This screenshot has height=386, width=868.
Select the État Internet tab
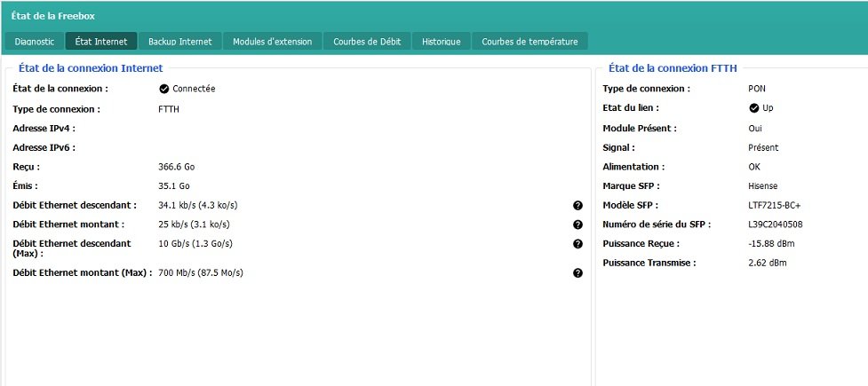(x=100, y=42)
